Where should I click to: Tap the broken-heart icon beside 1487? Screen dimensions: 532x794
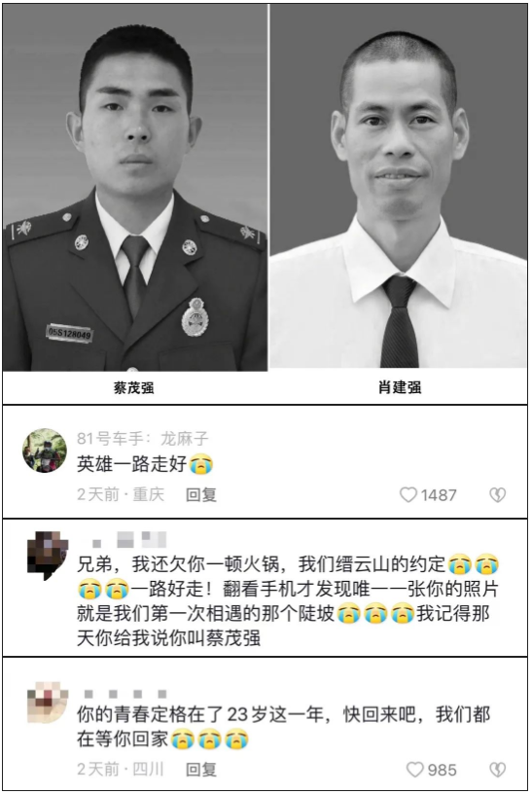(x=498, y=494)
